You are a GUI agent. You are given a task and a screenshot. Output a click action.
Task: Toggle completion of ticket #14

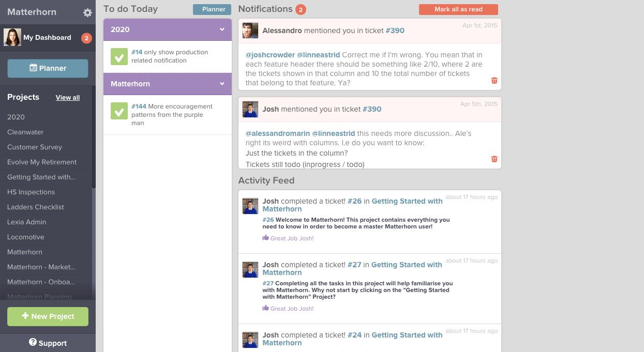click(119, 57)
